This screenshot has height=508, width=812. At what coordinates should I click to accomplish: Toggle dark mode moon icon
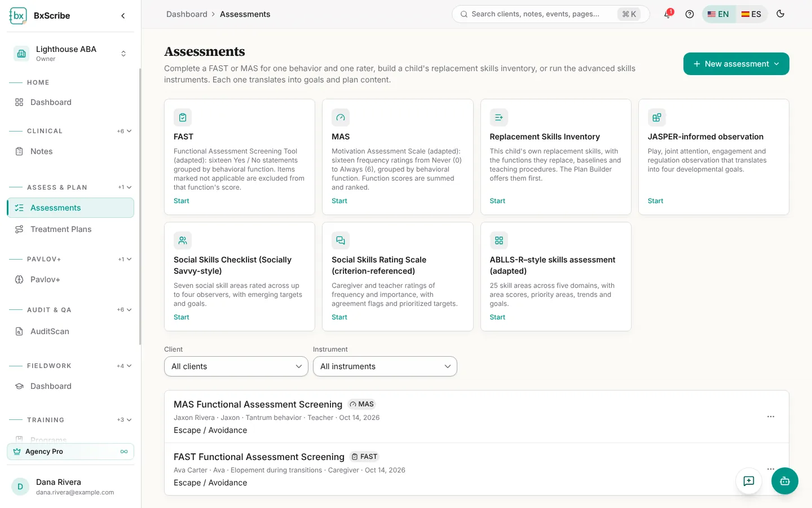780,14
